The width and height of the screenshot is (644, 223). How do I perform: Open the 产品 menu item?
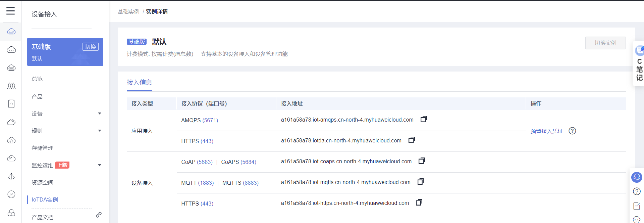(37, 97)
